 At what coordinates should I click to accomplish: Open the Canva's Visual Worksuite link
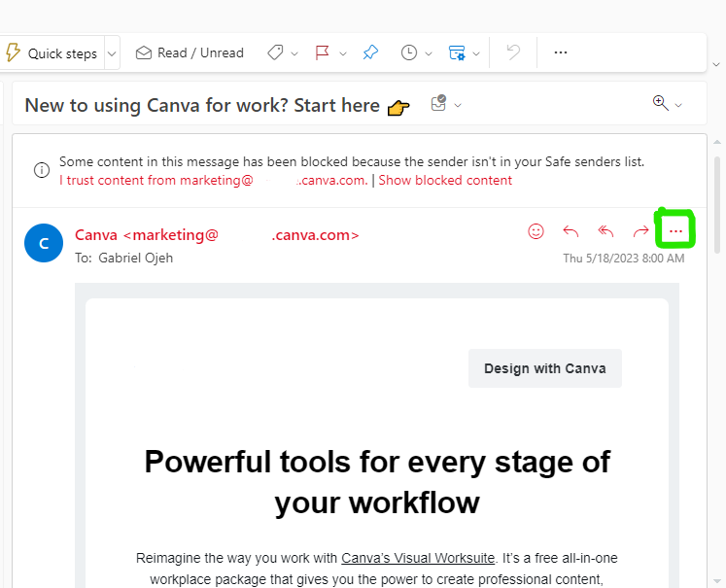coord(418,558)
